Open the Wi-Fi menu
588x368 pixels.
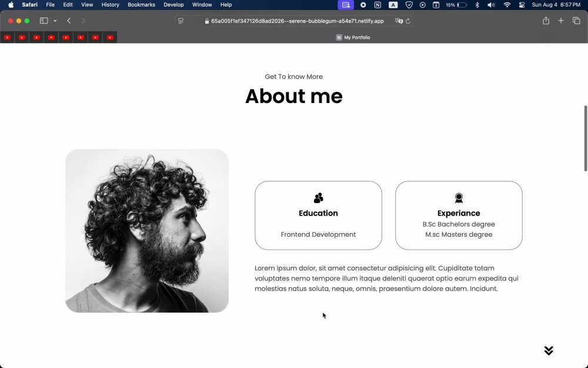pos(507,5)
